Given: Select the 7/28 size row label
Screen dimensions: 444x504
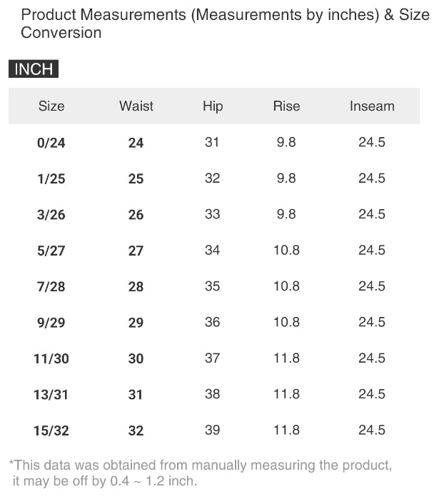Looking at the screenshot, I should [x=51, y=286].
